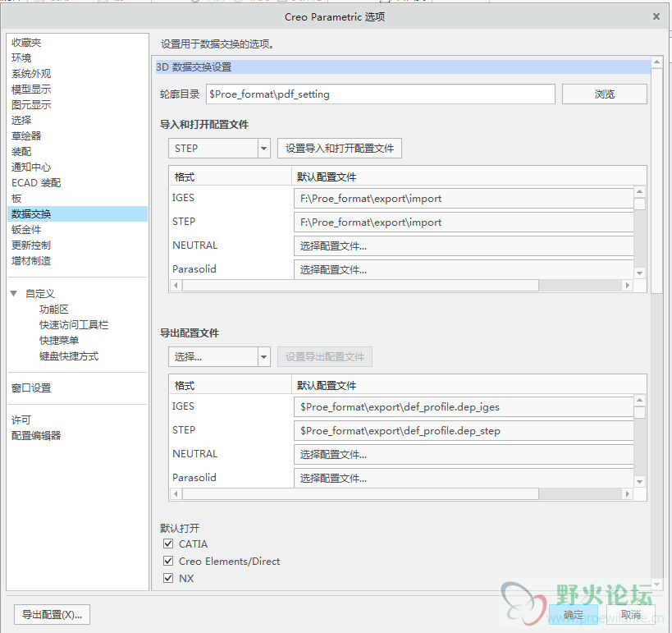This screenshot has width=672, height=633.
Task: Click 取消 to cancel
Action: 630,615
